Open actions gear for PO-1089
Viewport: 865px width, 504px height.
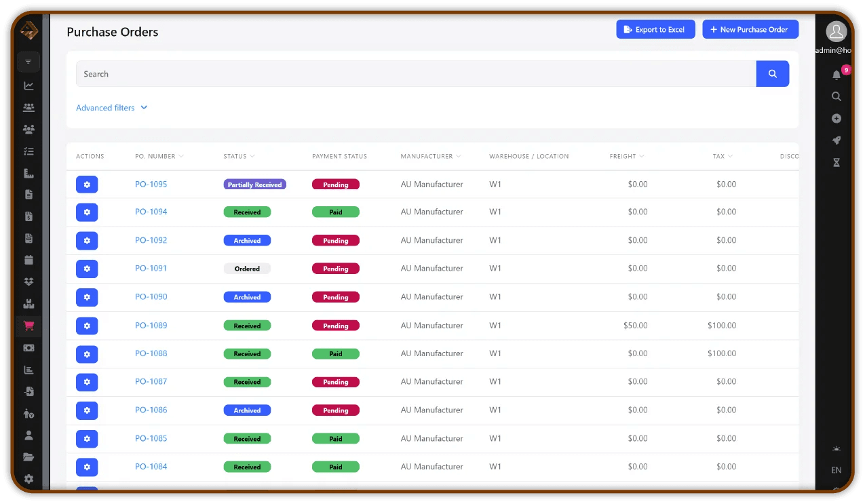[x=87, y=326]
